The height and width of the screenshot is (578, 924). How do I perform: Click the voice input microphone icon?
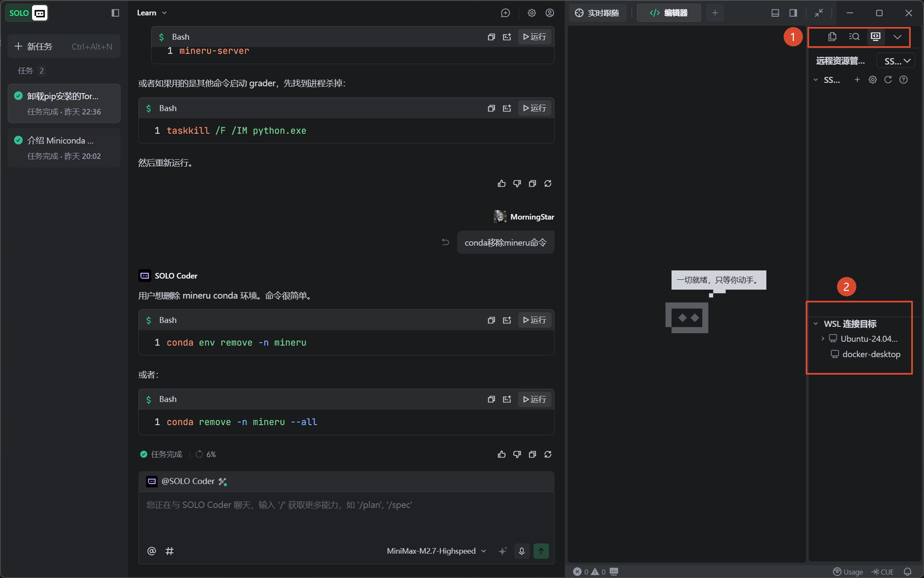point(522,551)
